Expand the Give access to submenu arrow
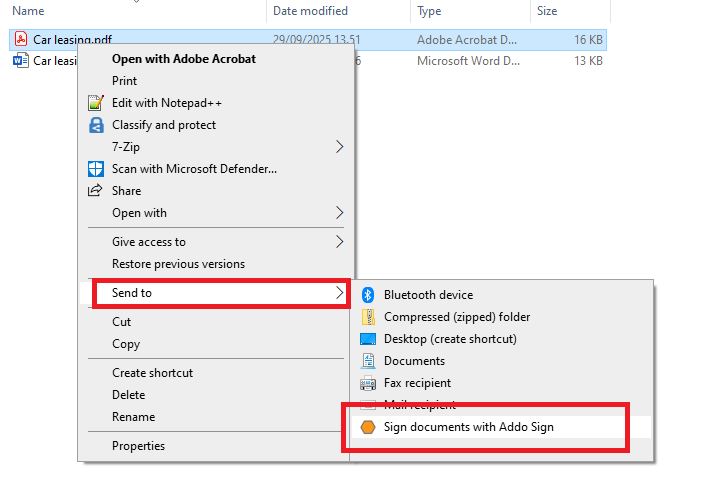 point(339,242)
